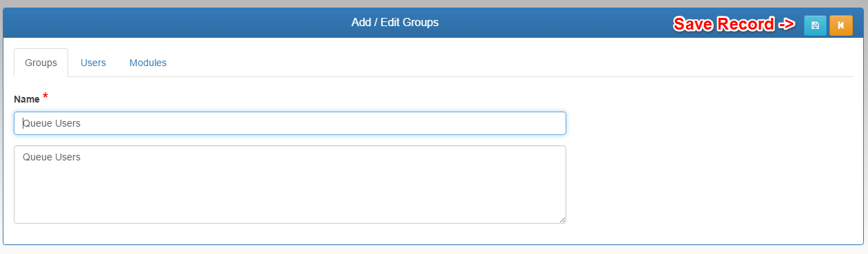This screenshot has width=868, height=254.
Task: View group members via the Users tab
Action: click(x=93, y=63)
